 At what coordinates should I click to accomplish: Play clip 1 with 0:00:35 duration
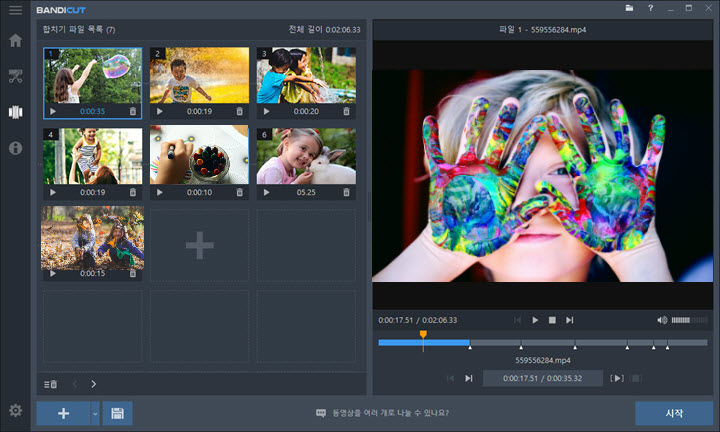53,112
